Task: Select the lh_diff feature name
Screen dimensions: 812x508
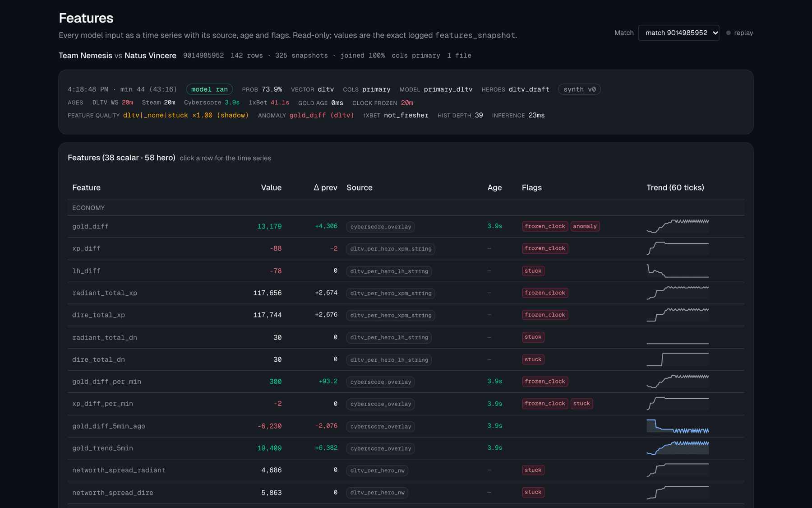Action: pos(86,271)
